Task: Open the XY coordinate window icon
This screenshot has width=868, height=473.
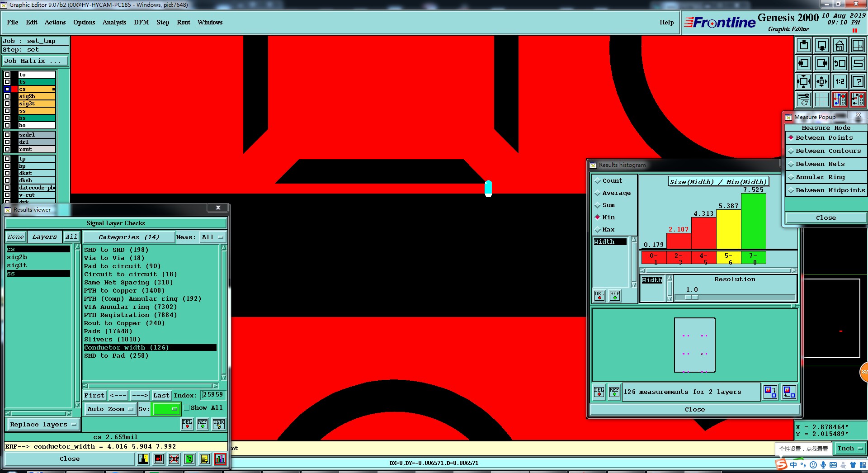Action: [x=858, y=45]
